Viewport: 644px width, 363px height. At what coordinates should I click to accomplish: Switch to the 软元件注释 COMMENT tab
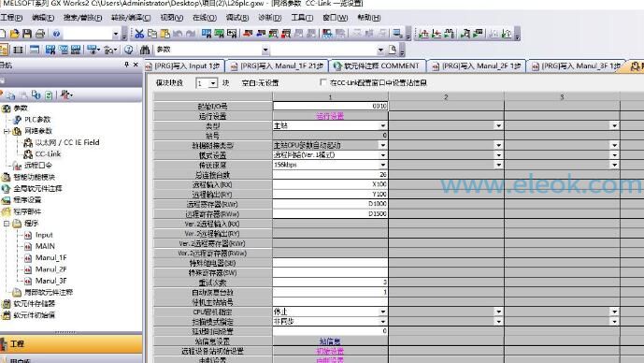click(377, 66)
